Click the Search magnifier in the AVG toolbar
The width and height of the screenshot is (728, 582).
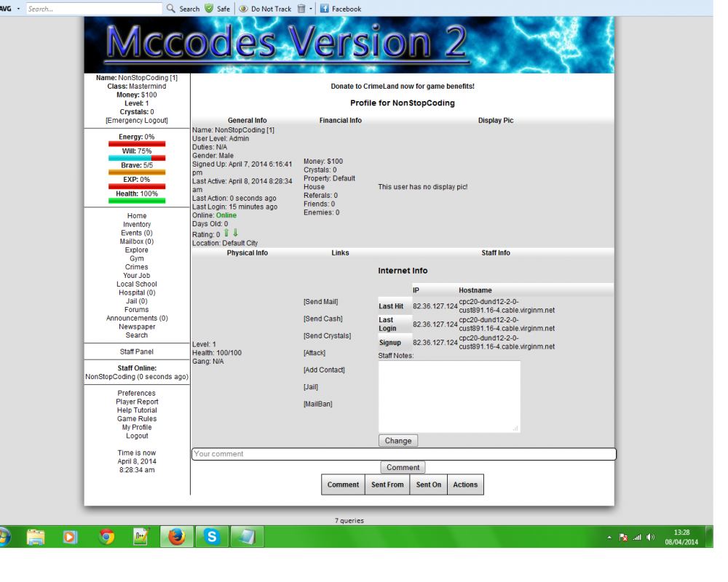170,8
